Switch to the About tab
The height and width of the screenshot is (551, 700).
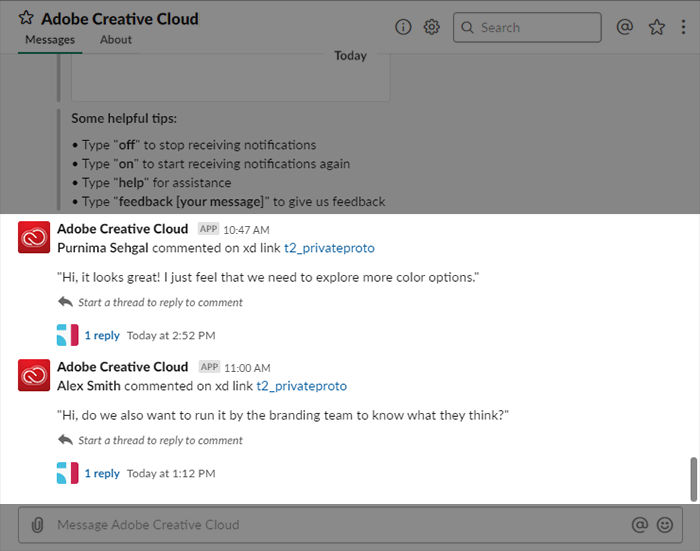pyautogui.click(x=116, y=40)
